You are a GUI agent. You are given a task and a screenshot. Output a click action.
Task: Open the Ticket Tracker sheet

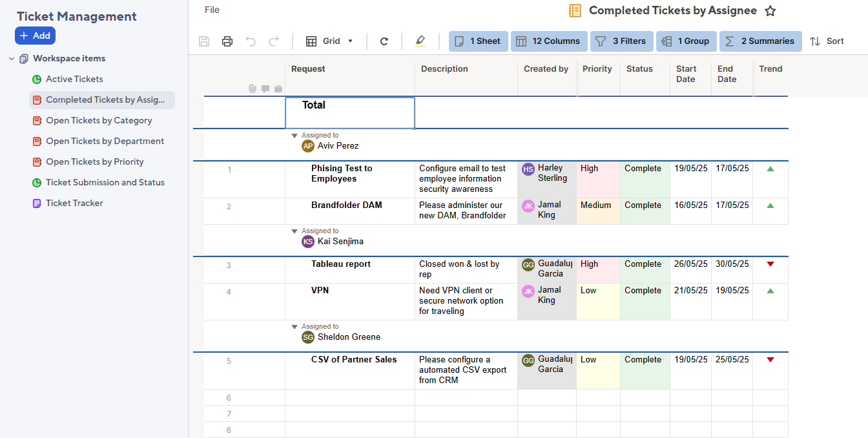[x=74, y=203]
